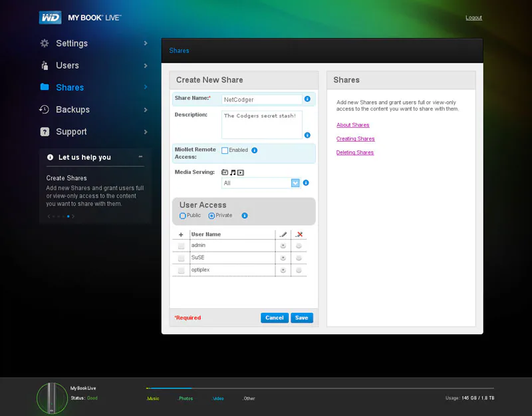Image resolution: width=532 pixels, height=416 pixels.
Task: Enable MioNet Remote Access checkbox
Action: click(225, 150)
